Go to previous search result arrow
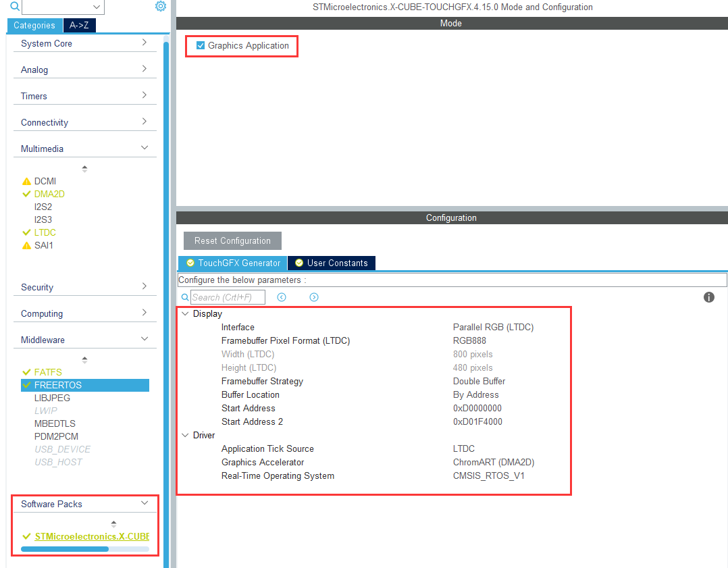The width and height of the screenshot is (728, 568). pos(282,297)
